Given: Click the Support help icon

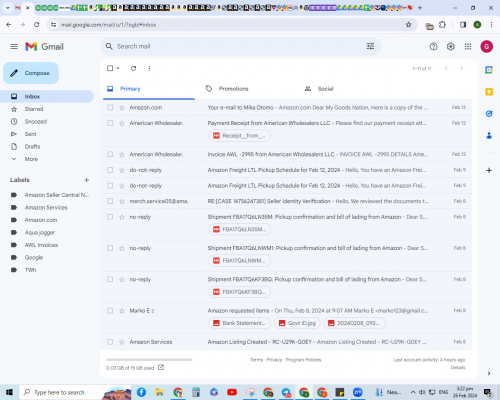Looking at the screenshot, I should pos(433,47).
